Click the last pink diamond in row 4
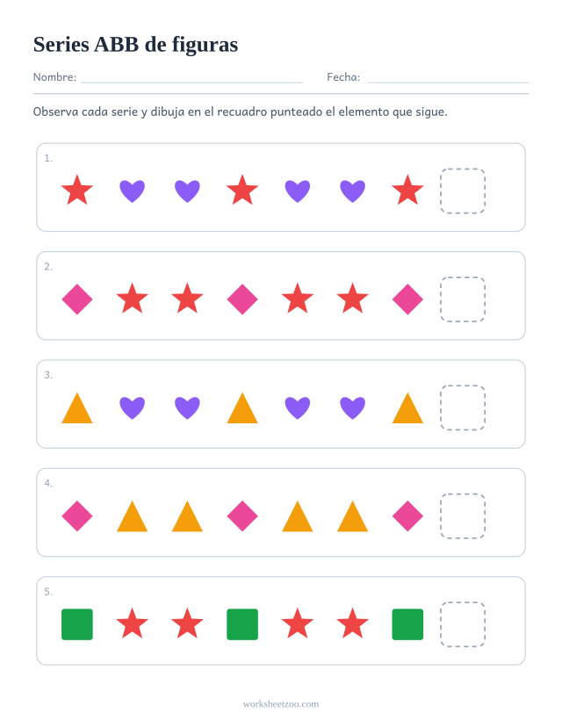 407,515
